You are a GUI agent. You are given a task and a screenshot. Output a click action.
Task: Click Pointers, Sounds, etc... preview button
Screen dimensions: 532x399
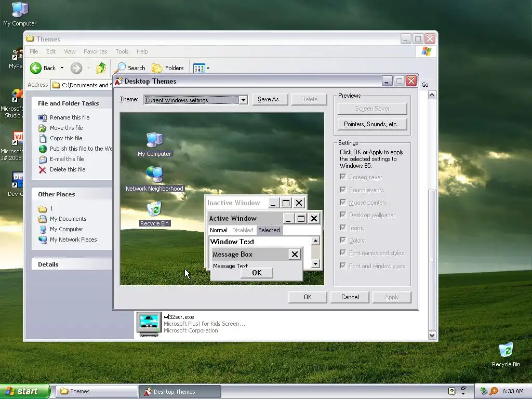372,124
